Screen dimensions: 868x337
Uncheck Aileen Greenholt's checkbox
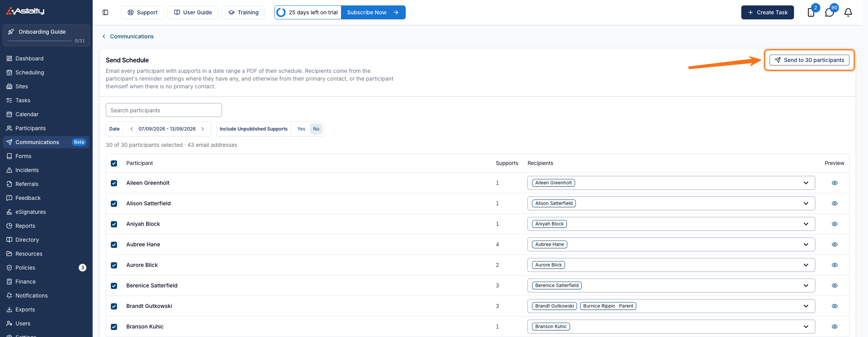coord(114,183)
